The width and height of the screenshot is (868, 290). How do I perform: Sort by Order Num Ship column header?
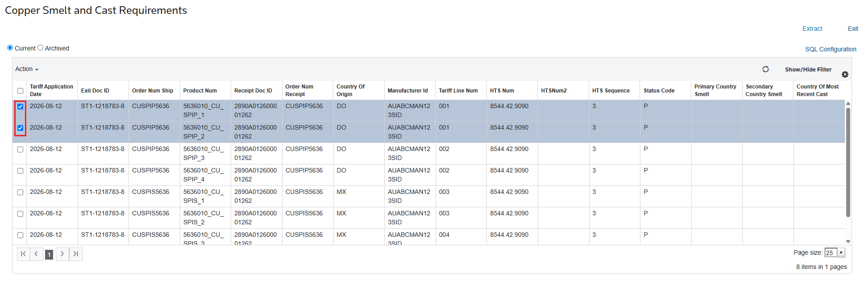point(154,90)
